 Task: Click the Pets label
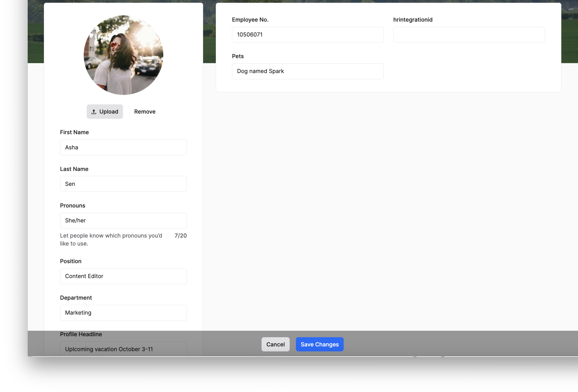tap(238, 56)
